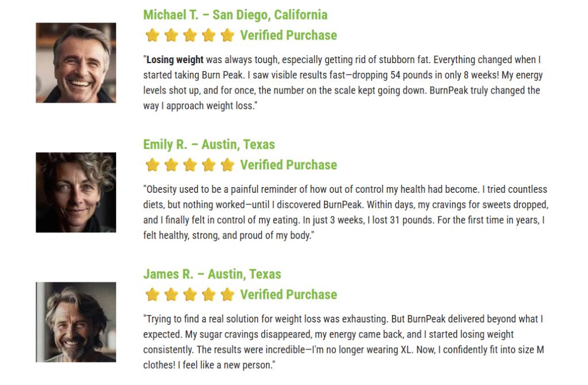Click the "James R. – Austin, Texas" heading
This screenshot has height=385, width=588.
[212, 274]
